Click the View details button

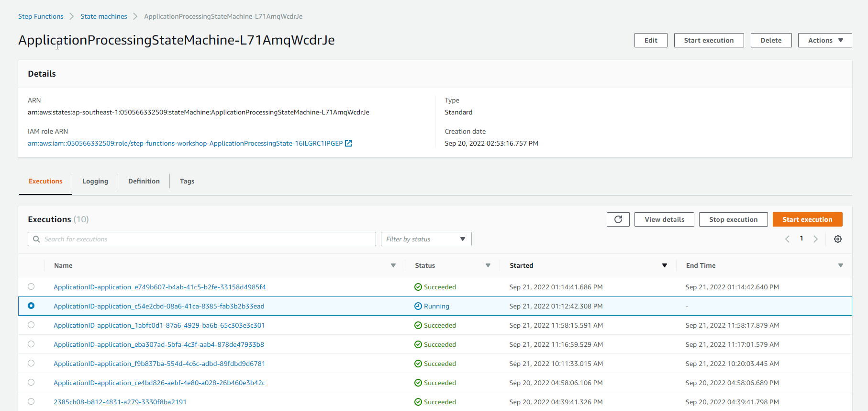click(664, 219)
